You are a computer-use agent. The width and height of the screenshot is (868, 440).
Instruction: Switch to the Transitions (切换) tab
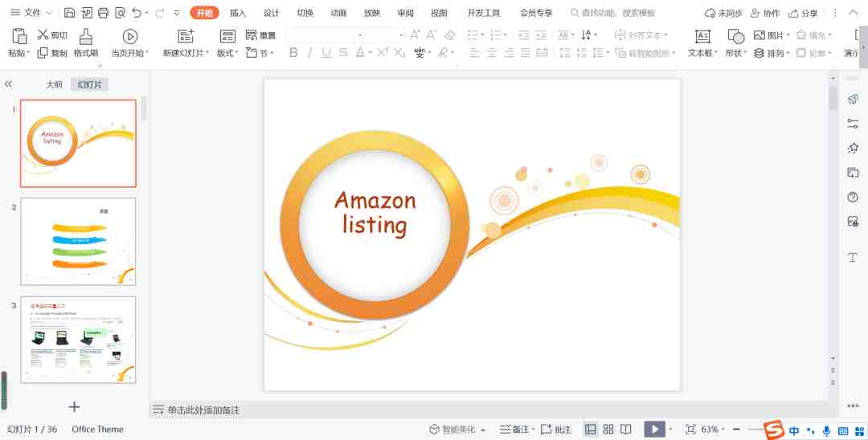(x=305, y=13)
